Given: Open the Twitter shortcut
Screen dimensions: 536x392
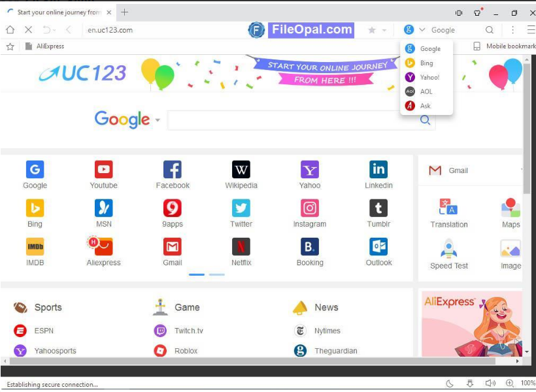Looking at the screenshot, I should tap(241, 214).
